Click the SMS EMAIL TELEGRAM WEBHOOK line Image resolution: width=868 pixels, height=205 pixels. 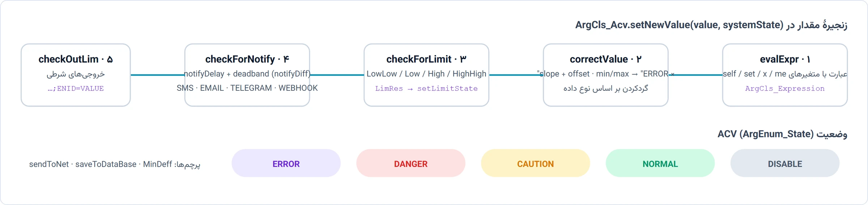[247, 88]
